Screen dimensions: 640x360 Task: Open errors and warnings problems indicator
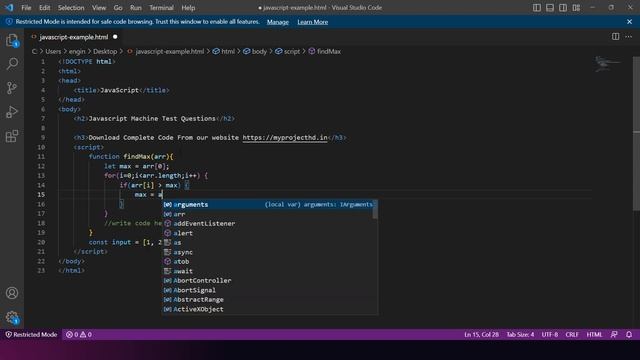(x=79, y=335)
